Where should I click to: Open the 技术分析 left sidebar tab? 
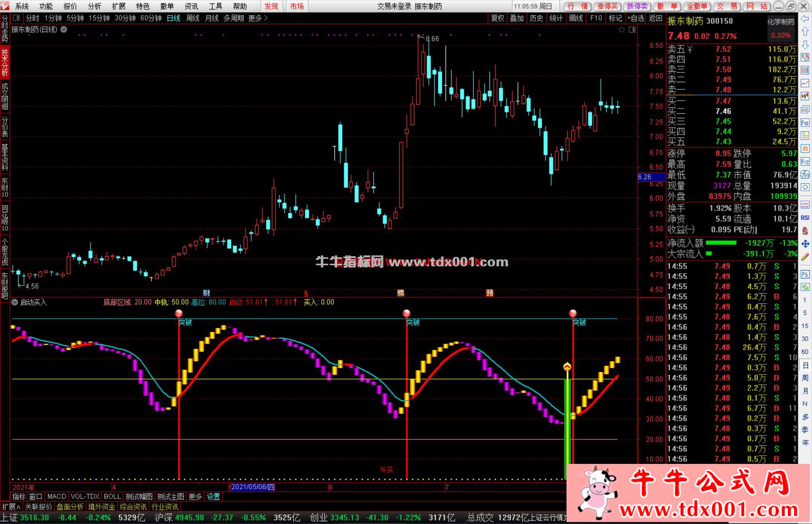point(5,62)
